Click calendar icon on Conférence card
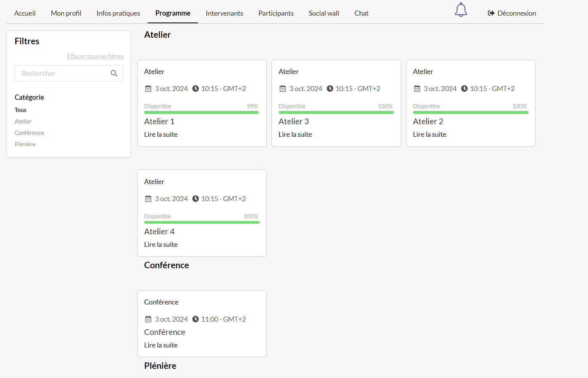 click(x=148, y=319)
